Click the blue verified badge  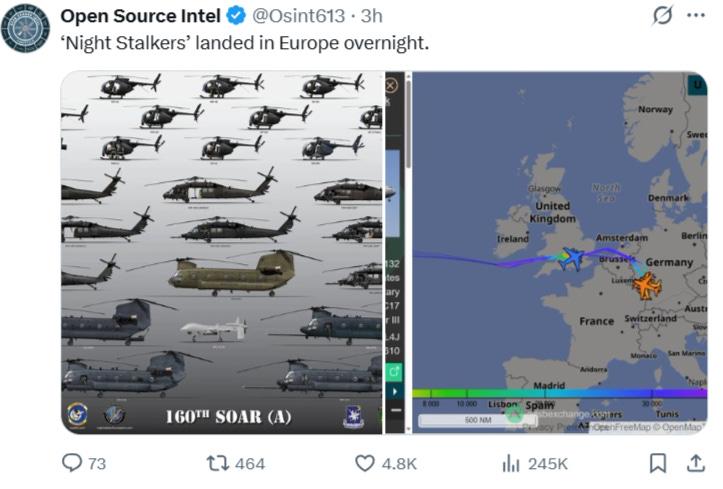[236, 17]
